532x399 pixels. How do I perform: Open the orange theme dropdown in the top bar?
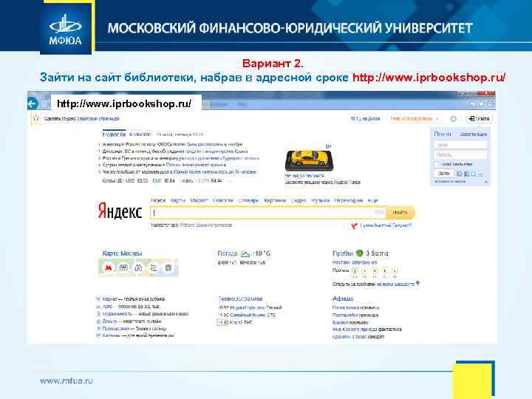tap(414, 118)
